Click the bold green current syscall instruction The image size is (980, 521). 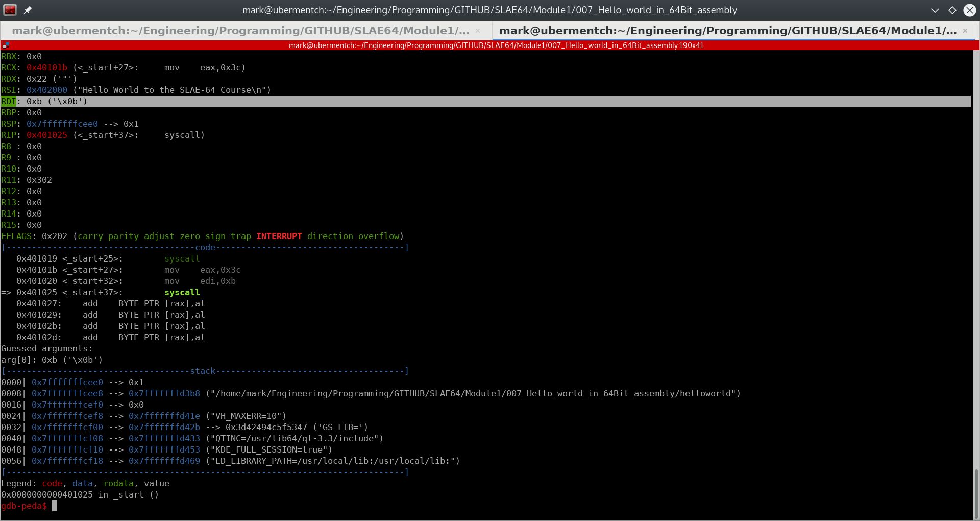(182, 292)
